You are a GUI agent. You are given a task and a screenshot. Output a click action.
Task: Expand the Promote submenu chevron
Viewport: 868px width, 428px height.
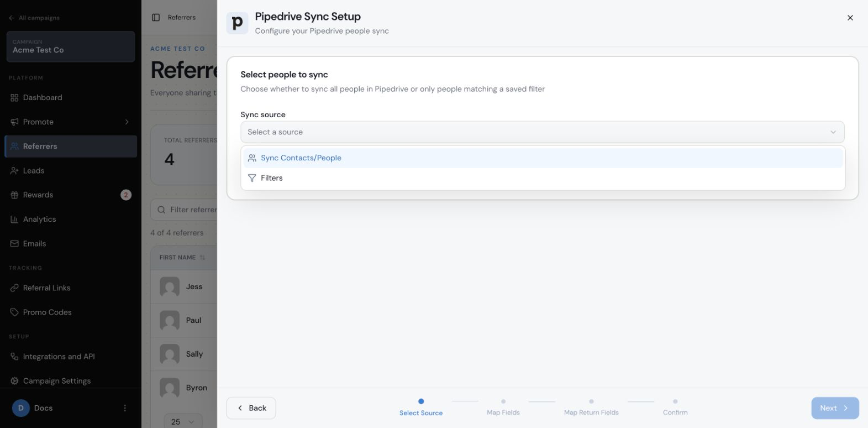(x=127, y=122)
